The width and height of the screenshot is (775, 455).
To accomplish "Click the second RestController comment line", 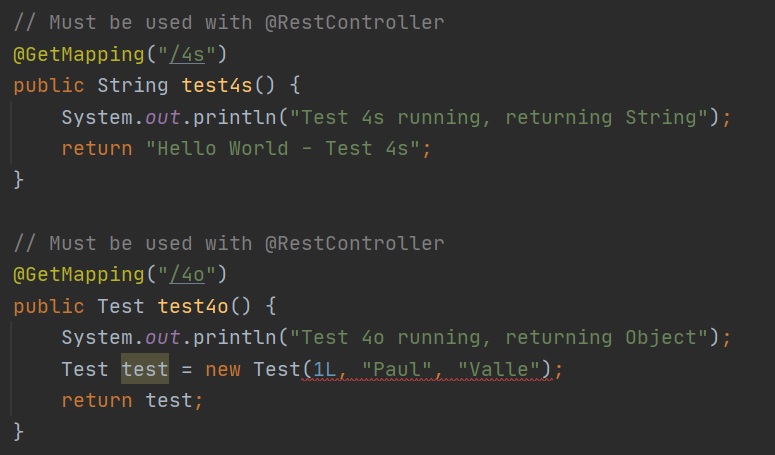I will [x=229, y=243].
